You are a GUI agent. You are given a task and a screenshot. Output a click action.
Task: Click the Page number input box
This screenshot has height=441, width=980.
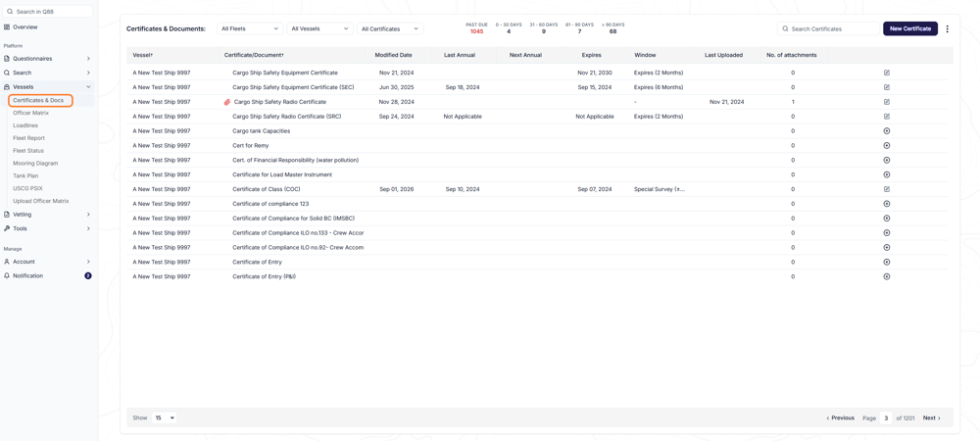(x=886, y=417)
